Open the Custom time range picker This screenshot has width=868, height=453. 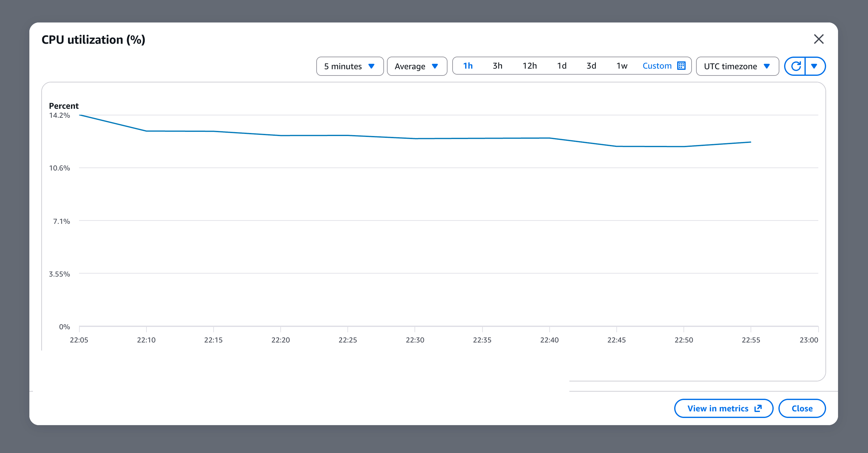coord(663,66)
